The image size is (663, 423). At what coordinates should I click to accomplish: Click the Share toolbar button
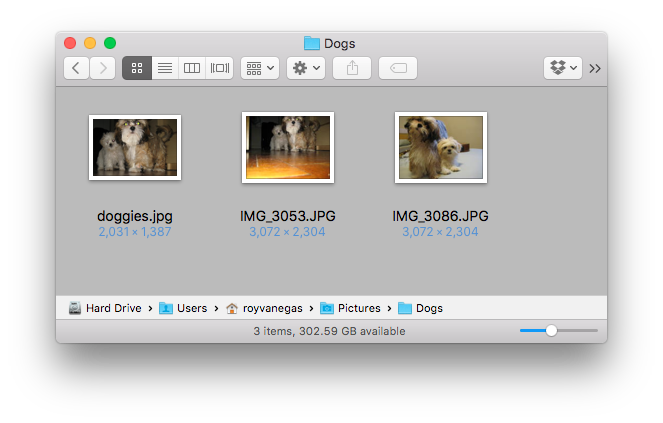(x=352, y=68)
